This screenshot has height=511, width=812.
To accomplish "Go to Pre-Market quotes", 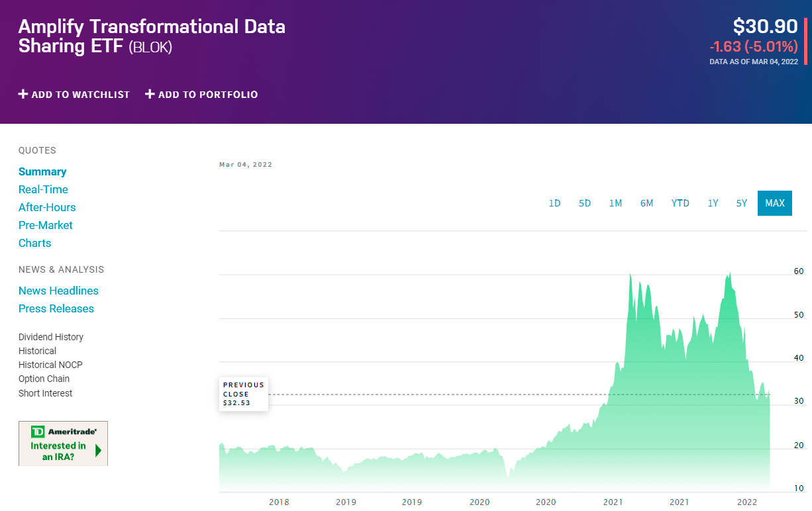I will pyautogui.click(x=46, y=225).
